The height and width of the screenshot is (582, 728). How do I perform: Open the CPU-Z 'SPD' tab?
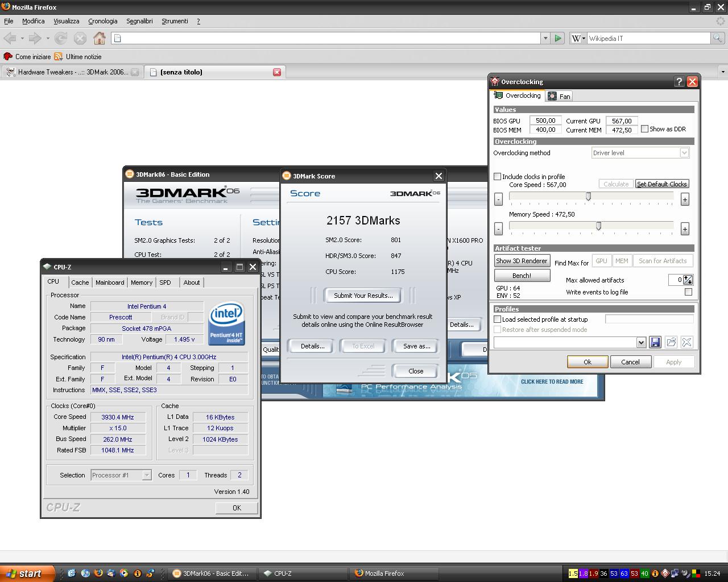pos(165,282)
